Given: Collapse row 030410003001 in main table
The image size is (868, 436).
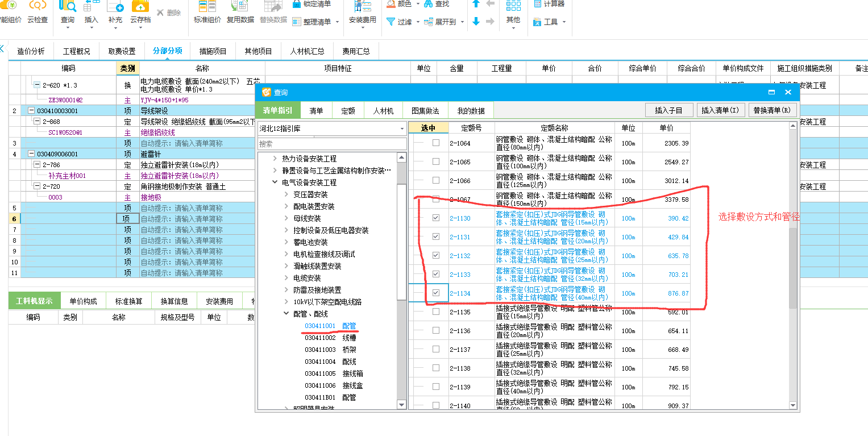Looking at the screenshot, I should (31, 110).
